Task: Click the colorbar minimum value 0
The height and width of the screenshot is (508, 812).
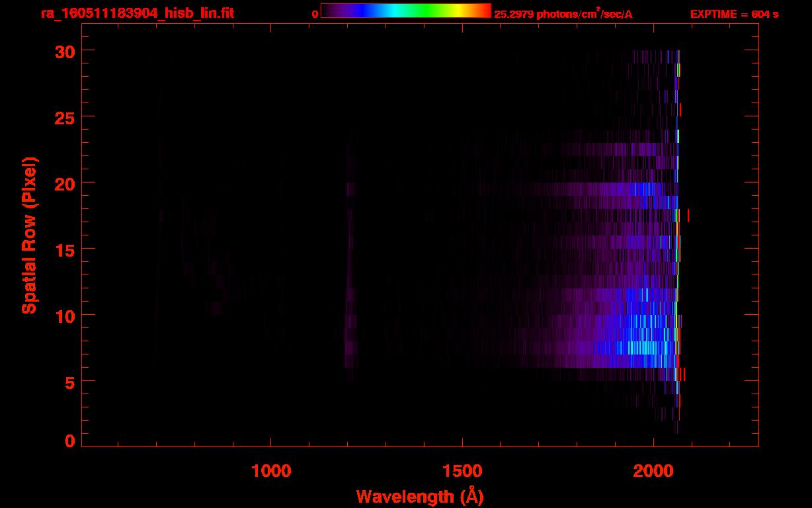Action: tap(315, 14)
